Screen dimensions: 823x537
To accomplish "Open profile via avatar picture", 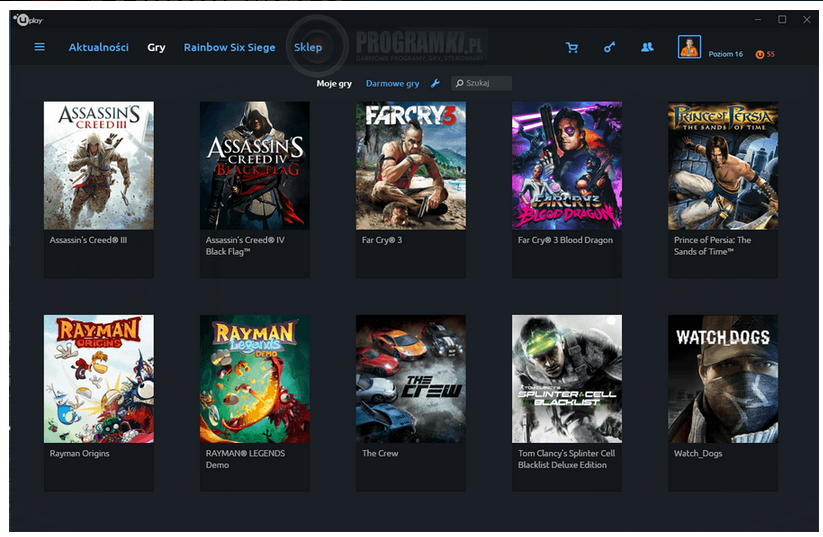I will coord(689,47).
